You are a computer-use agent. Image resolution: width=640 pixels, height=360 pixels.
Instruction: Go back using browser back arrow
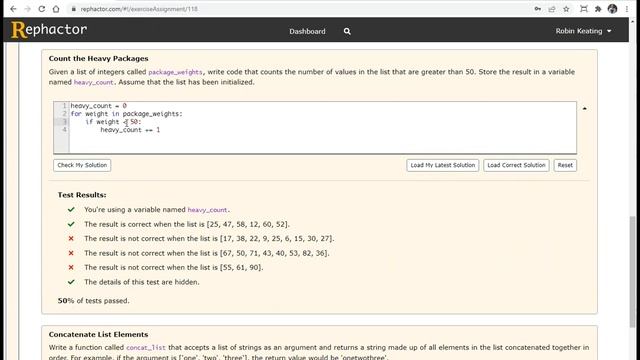13,9
